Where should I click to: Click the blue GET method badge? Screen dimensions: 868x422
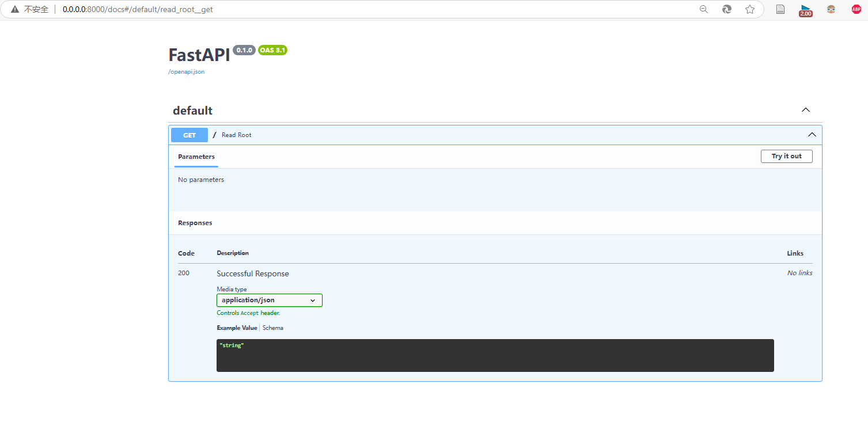(x=189, y=135)
